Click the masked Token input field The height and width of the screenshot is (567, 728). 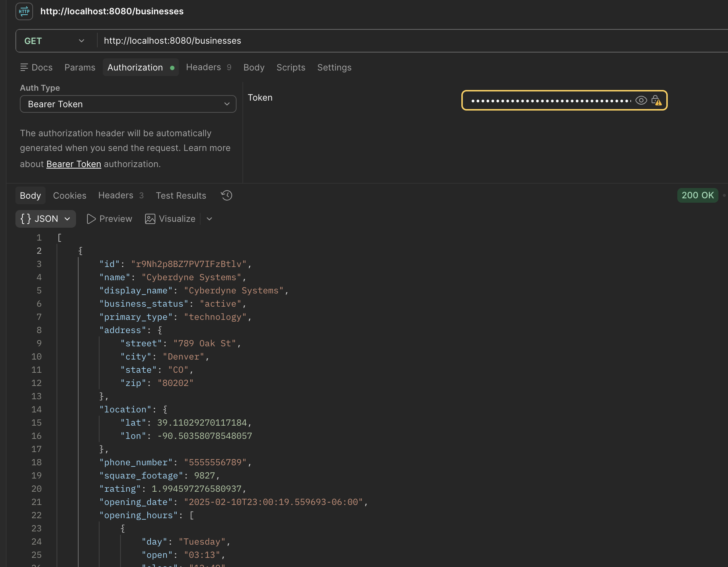[x=550, y=100]
